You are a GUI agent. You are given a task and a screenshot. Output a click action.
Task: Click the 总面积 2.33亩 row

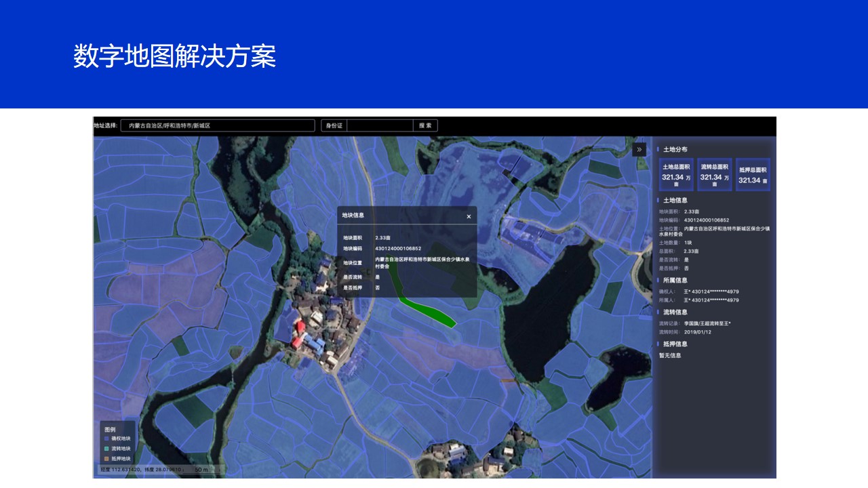679,251
